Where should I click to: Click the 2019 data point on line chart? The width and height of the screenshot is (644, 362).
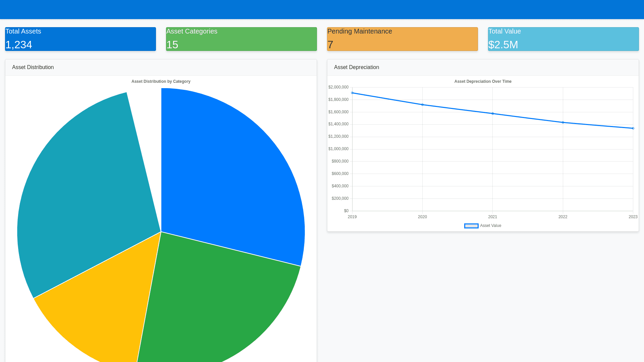point(352,93)
